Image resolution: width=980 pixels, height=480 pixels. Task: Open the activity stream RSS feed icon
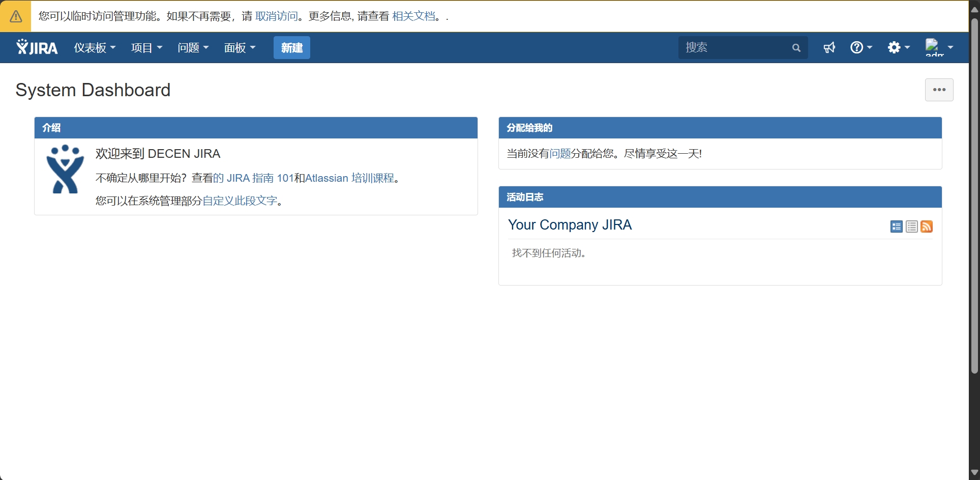[x=927, y=227]
